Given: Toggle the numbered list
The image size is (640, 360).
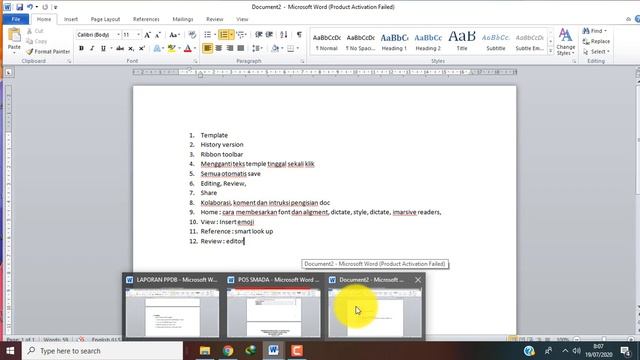Looking at the screenshot, I should 224,35.
